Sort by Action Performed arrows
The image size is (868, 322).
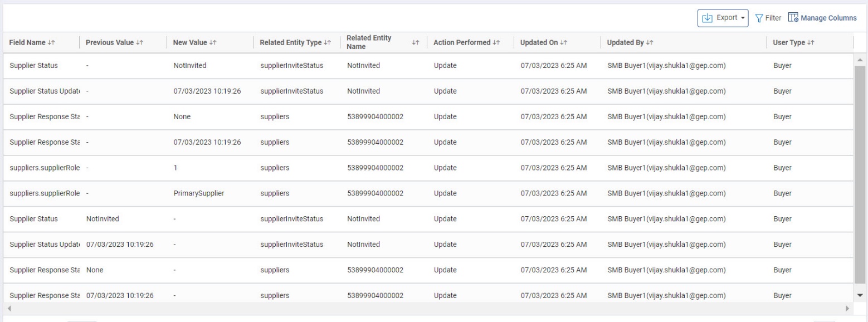(496, 43)
